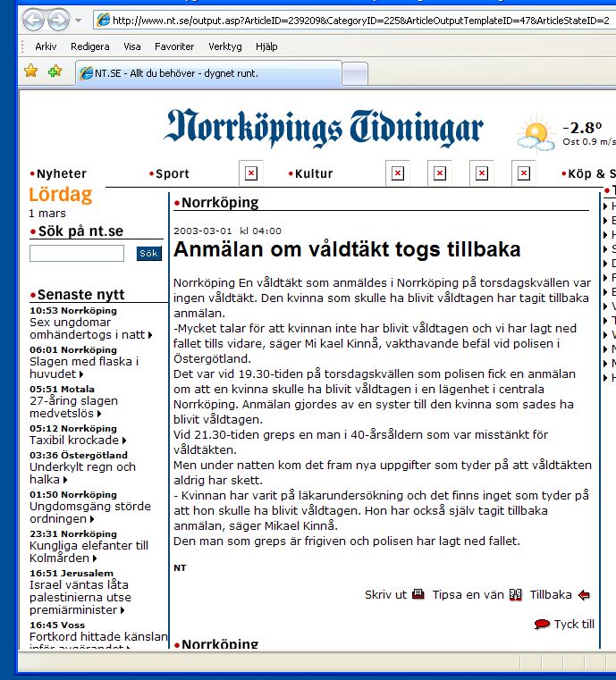The height and width of the screenshot is (680, 616).
Task: Open the Verktyg menu
Action: click(x=224, y=46)
